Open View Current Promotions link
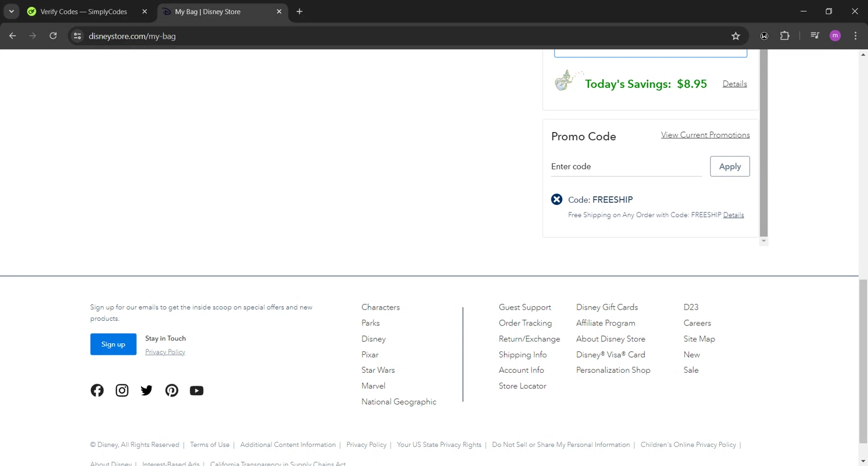Image resolution: width=868 pixels, height=466 pixels. [705, 135]
